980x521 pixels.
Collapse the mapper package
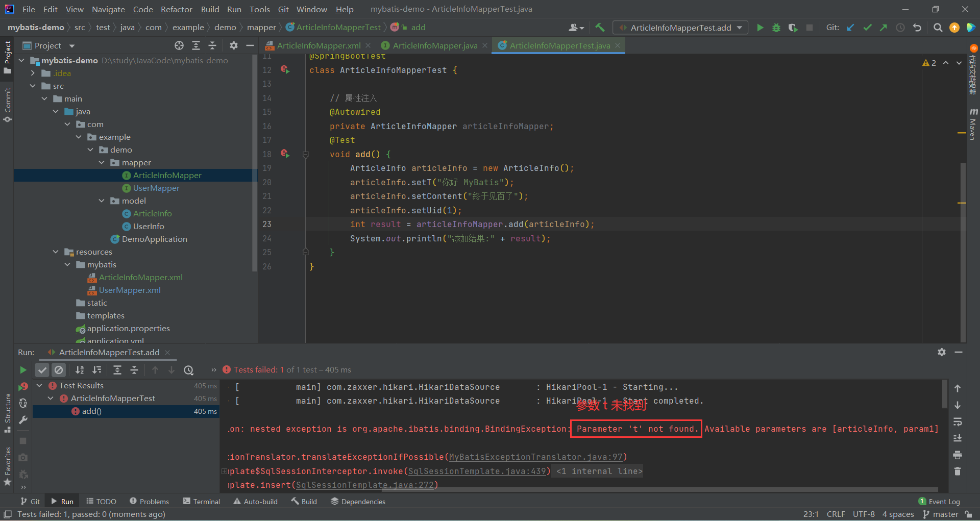102,162
